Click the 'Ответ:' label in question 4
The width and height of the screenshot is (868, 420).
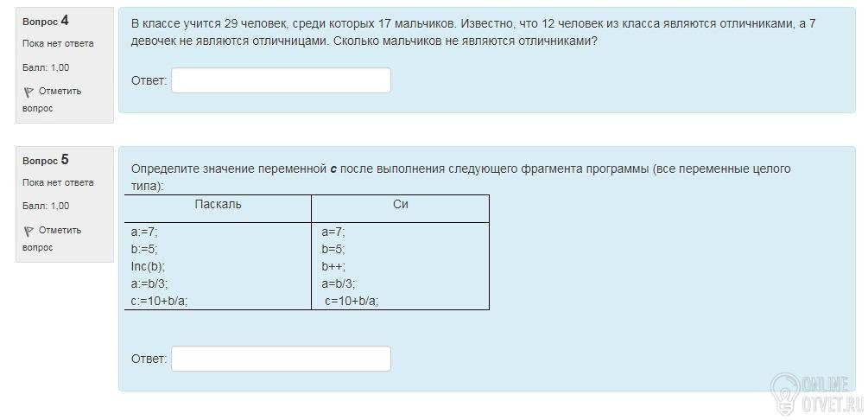[x=149, y=80]
